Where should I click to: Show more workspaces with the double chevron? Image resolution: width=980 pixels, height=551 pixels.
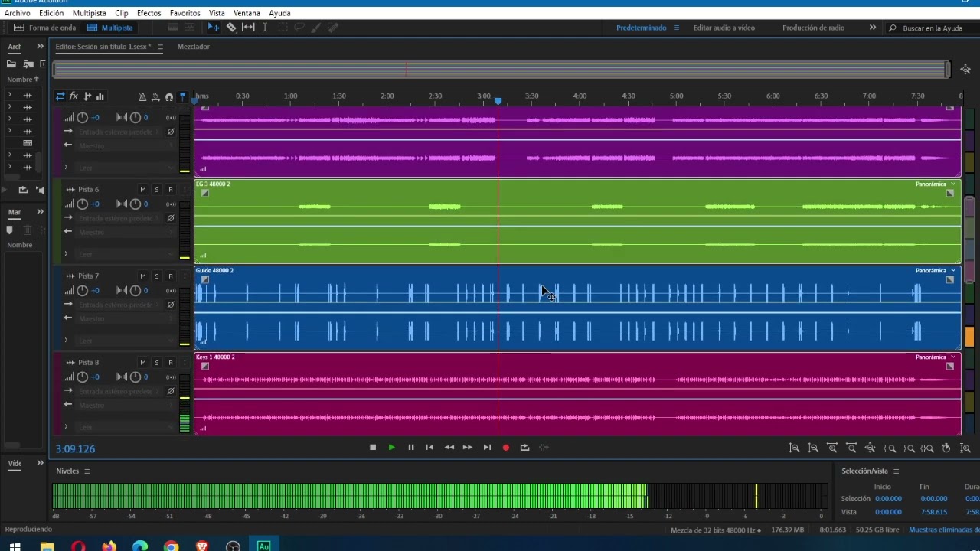coord(872,28)
